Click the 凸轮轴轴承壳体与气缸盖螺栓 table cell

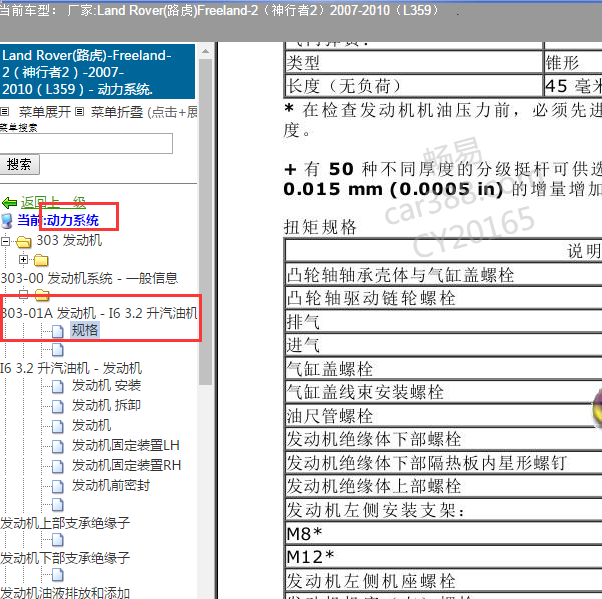tap(443, 275)
